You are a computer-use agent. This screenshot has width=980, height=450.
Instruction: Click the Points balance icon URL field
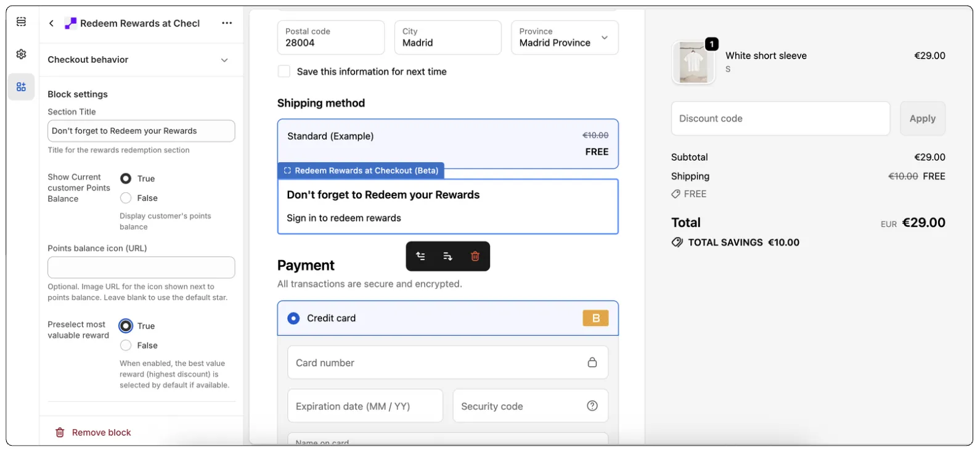(x=141, y=268)
